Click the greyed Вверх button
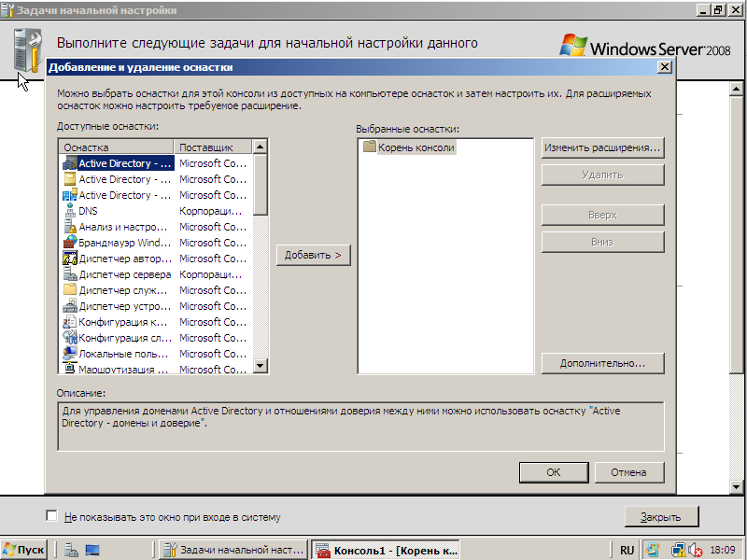Viewport: 747px width, 560px height. [x=602, y=215]
